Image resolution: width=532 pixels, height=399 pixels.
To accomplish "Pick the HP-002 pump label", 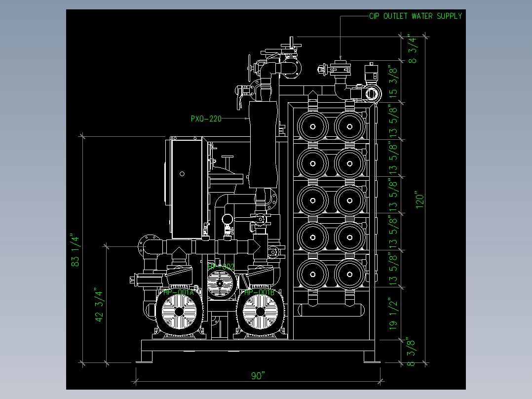I will 221,267.
